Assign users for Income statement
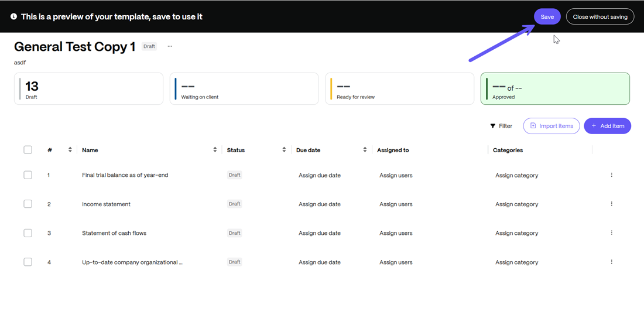The width and height of the screenshot is (644, 318). [x=396, y=204]
